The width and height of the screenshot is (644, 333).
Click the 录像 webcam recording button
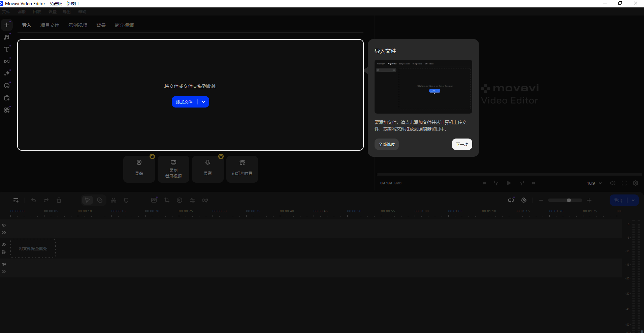[139, 169]
